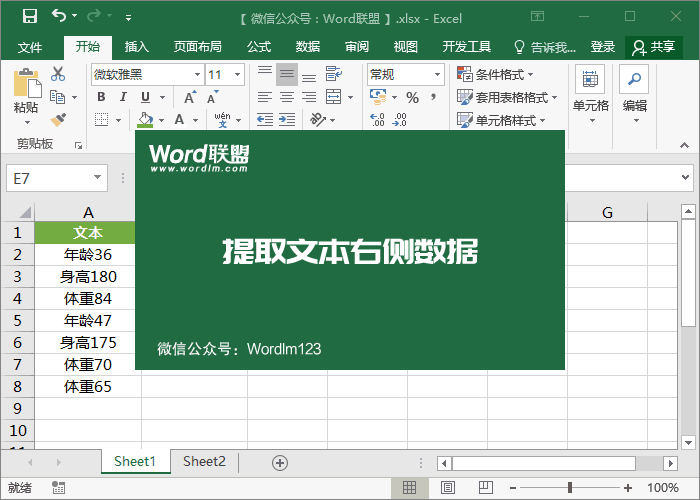Click the 单元格 Cells button
Image resolution: width=700 pixels, height=500 pixels.
coord(590,95)
